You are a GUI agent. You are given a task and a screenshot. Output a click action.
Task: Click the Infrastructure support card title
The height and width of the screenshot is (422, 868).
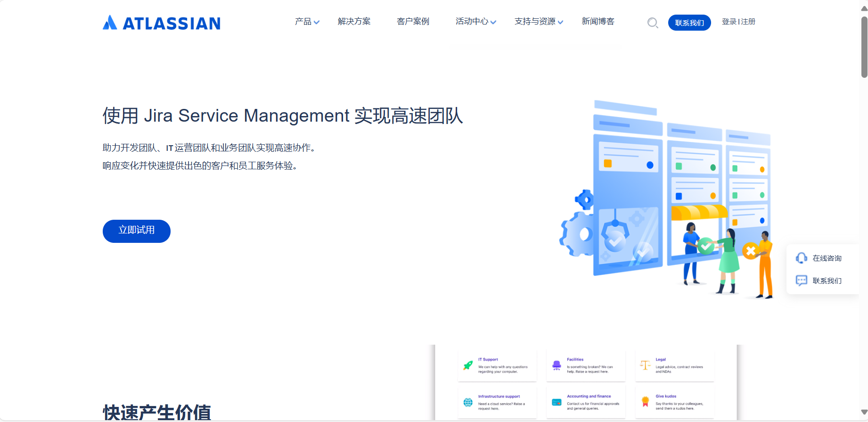click(x=499, y=397)
